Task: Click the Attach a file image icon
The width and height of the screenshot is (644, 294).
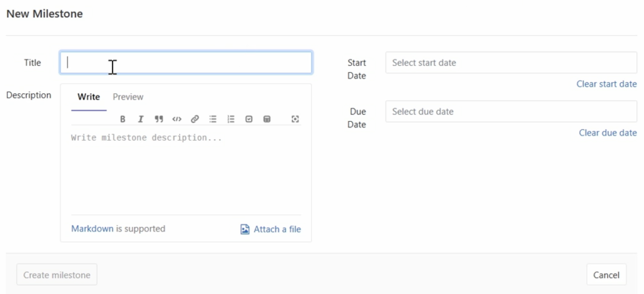Action: click(x=245, y=229)
